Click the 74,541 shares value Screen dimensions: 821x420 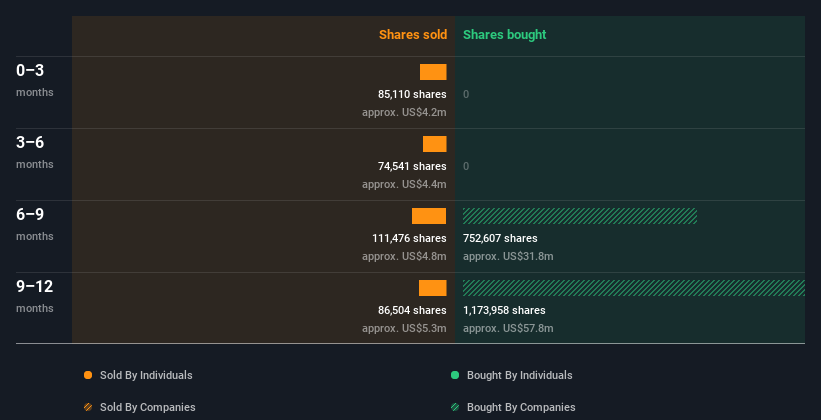click(412, 167)
